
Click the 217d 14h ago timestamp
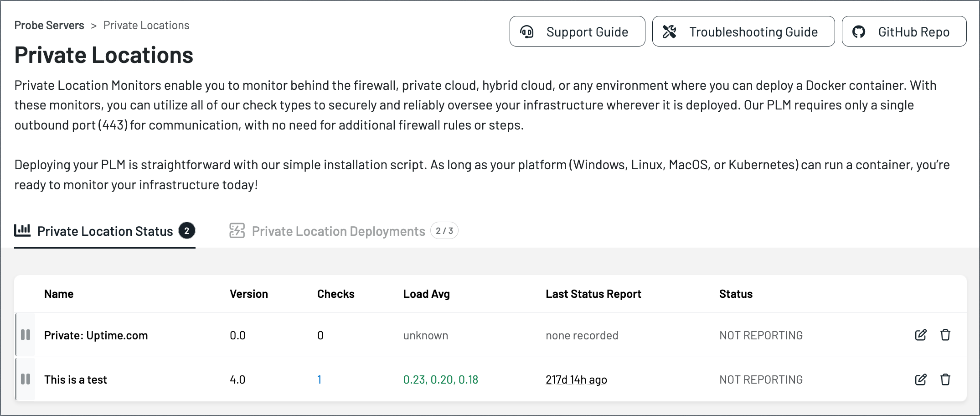[576, 380]
